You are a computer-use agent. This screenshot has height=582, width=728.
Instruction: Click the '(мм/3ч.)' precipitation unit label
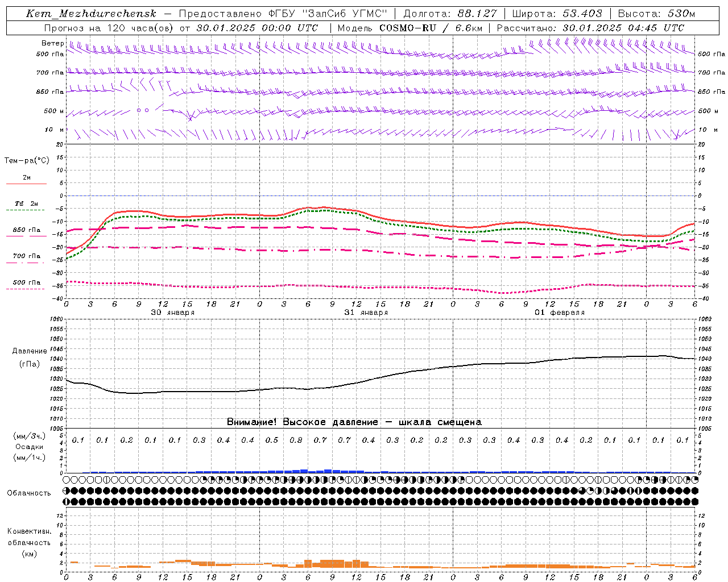click(30, 436)
